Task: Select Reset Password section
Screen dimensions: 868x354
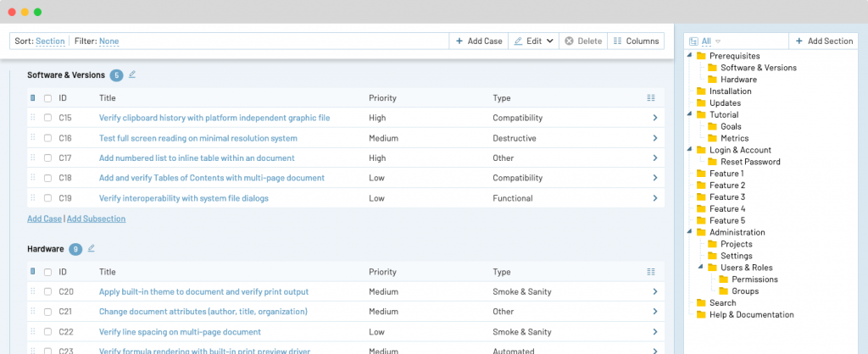Action: coord(751,162)
